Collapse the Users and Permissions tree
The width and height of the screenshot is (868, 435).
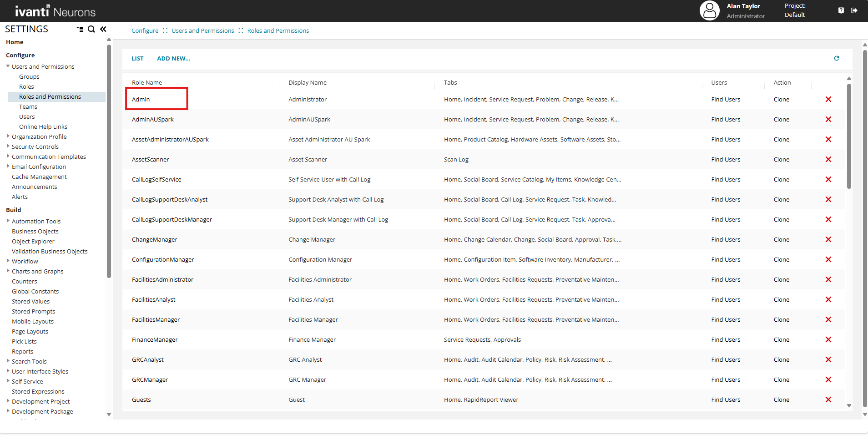[x=8, y=66]
